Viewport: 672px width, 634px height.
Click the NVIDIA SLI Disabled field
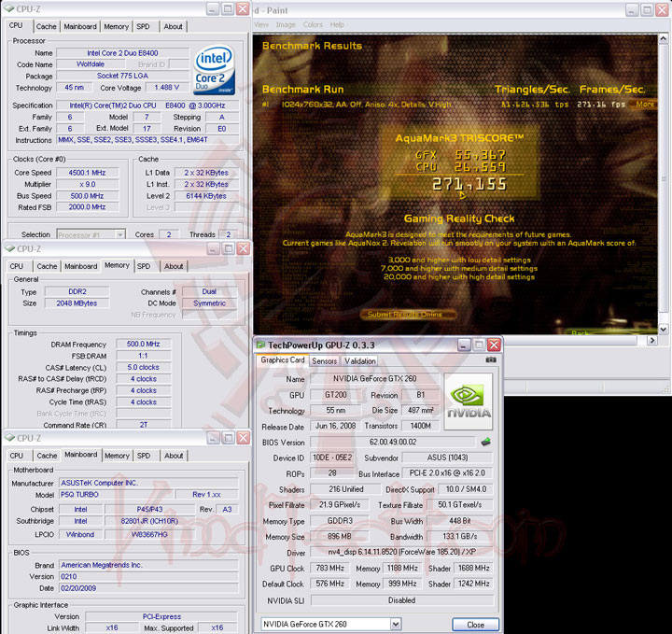tap(401, 600)
